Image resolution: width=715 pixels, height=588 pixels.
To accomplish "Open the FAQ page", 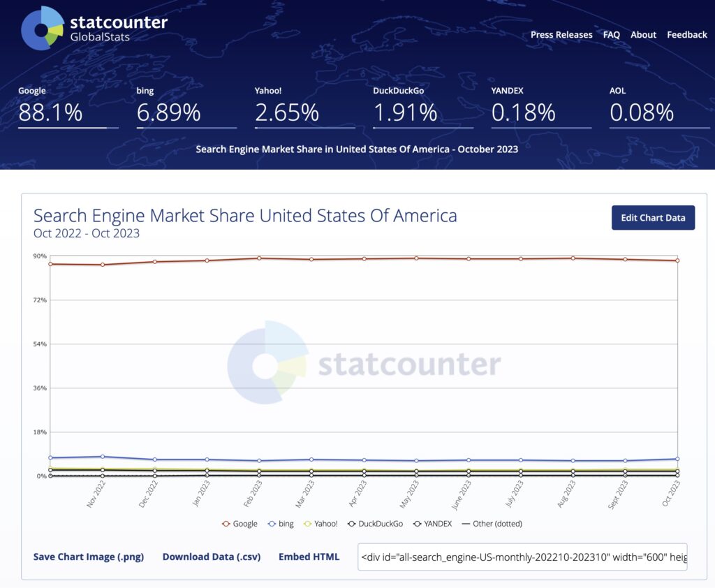I will 612,35.
